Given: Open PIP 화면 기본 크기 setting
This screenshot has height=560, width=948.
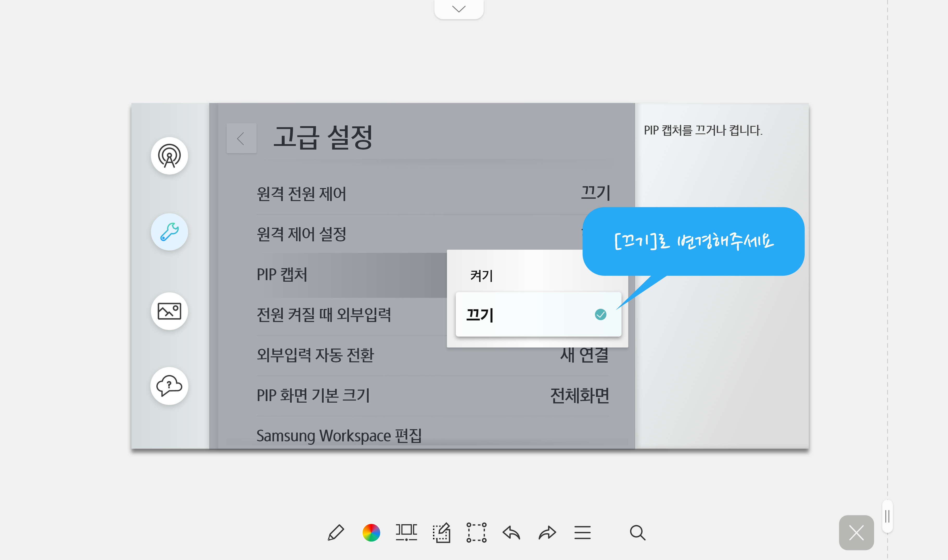Looking at the screenshot, I should pos(433,395).
